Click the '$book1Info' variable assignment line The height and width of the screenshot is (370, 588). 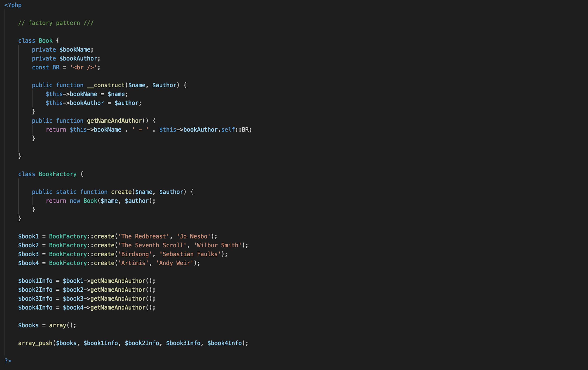point(87,281)
